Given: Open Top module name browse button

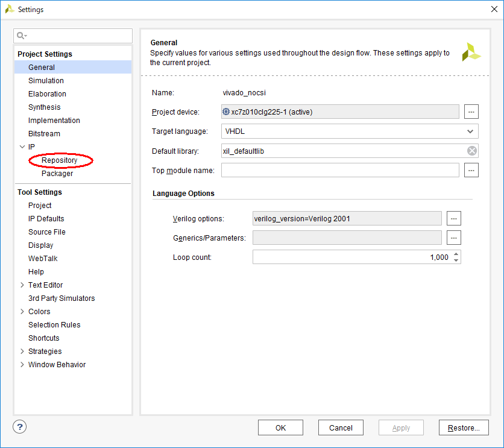Looking at the screenshot, I should point(471,171).
